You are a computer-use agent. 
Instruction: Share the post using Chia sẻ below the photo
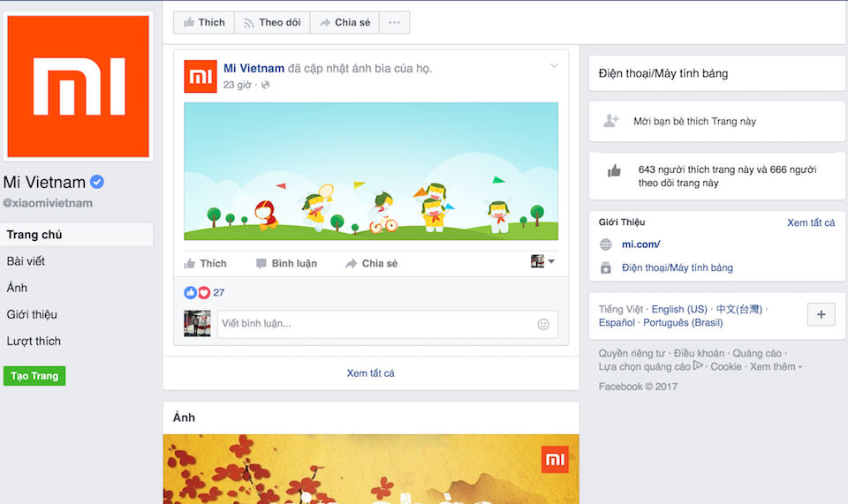tap(371, 264)
